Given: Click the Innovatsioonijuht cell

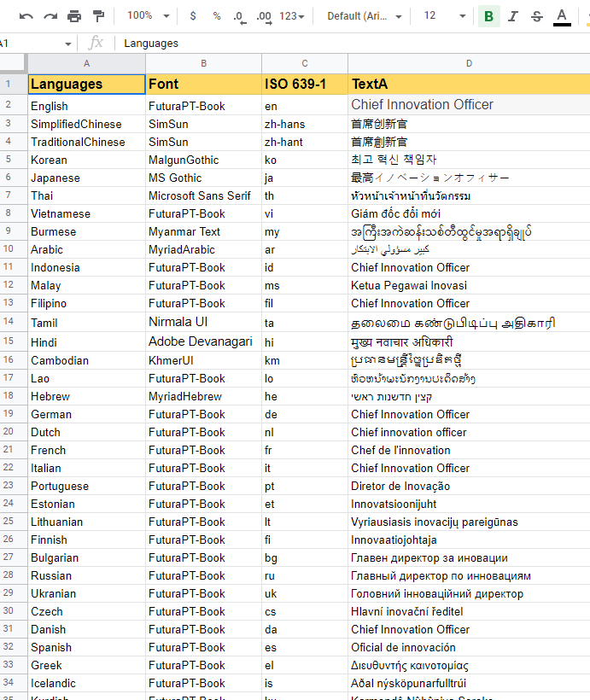Looking at the screenshot, I should tap(469, 504).
